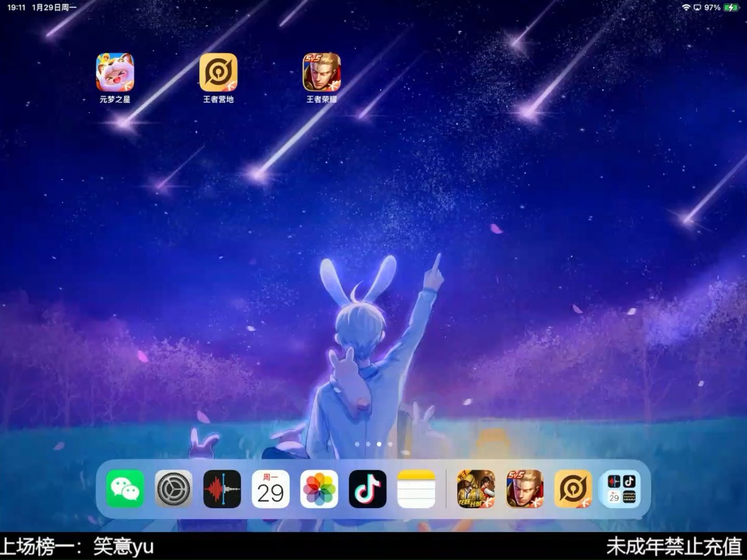
Task: Launch the TikTok app in dock
Action: [x=368, y=489]
